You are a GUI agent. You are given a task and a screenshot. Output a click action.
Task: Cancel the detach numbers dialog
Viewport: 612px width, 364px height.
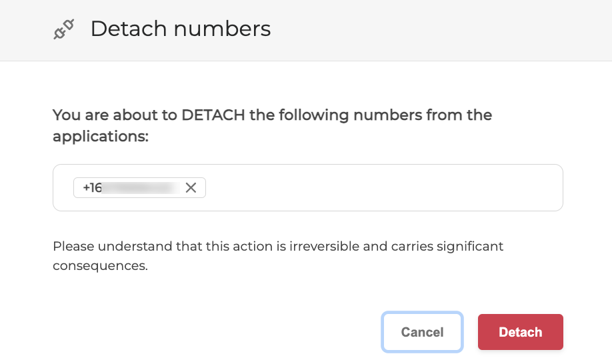pos(422,332)
